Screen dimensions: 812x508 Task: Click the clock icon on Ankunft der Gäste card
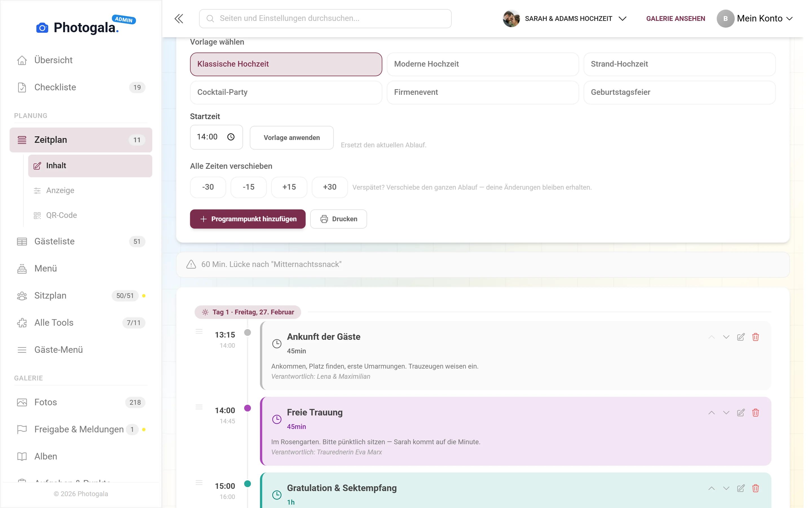(x=277, y=344)
